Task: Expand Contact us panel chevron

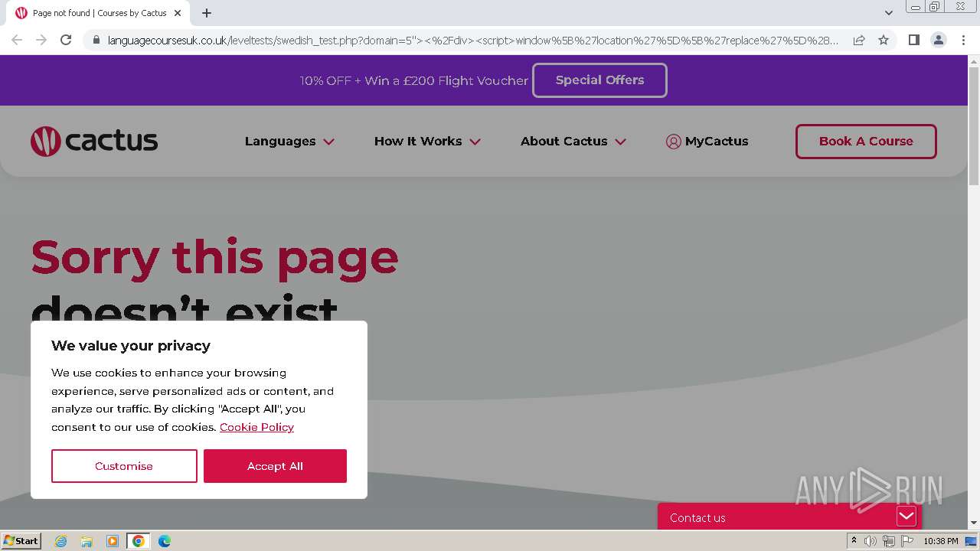Action: coord(906,517)
